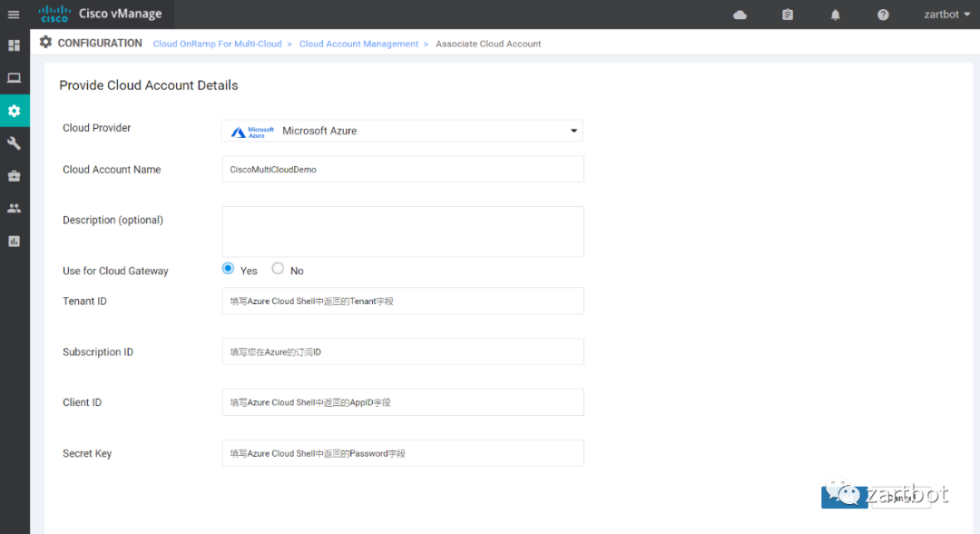980x534 pixels.
Task: Click the Cisco vManage logo
Action: [100, 14]
